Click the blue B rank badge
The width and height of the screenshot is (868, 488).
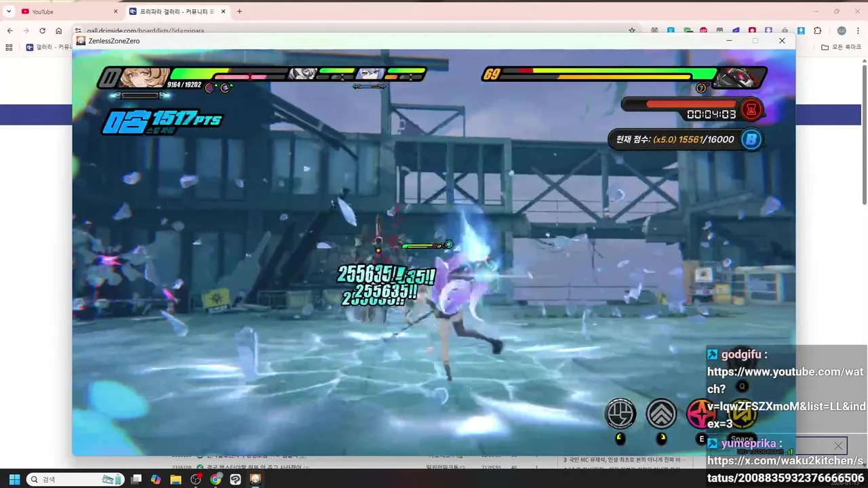pos(751,140)
